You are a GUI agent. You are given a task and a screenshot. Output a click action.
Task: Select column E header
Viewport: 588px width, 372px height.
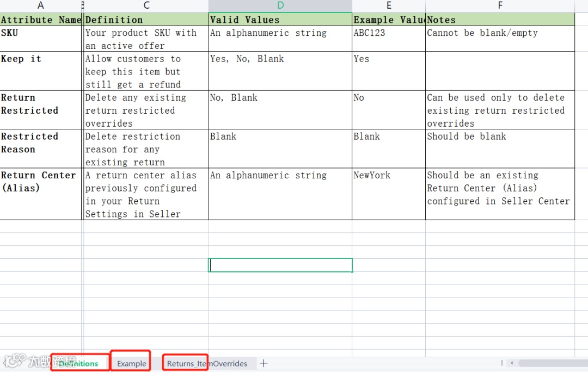[389, 5]
